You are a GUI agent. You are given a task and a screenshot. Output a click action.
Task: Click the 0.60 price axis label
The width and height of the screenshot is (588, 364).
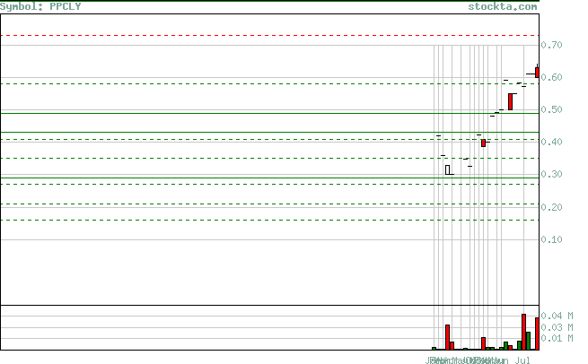[551, 77]
